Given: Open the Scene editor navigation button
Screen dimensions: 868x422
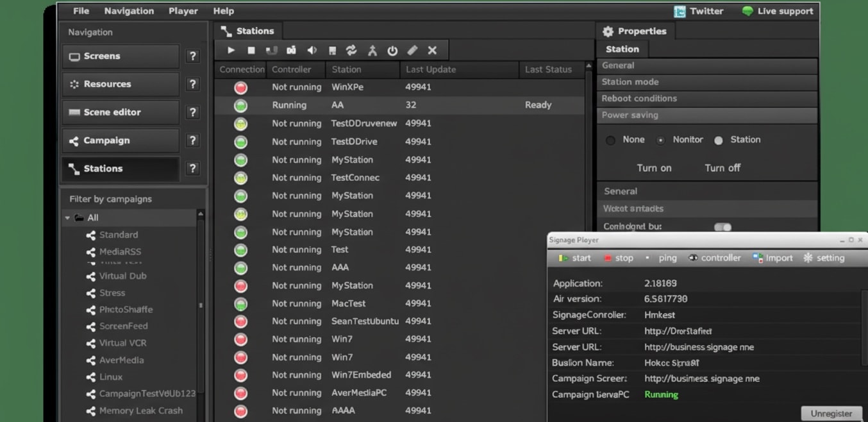Looking at the screenshot, I should click(121, 112).
